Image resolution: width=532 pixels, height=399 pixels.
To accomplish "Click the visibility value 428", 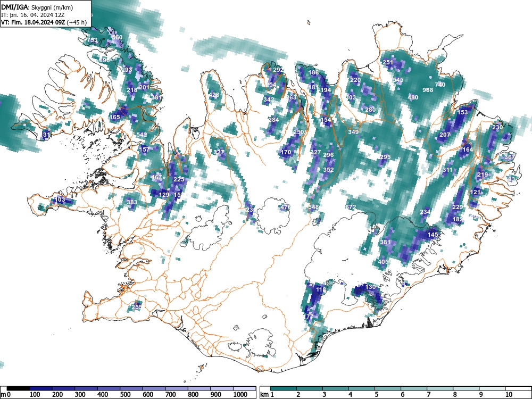I will [214, 95].
